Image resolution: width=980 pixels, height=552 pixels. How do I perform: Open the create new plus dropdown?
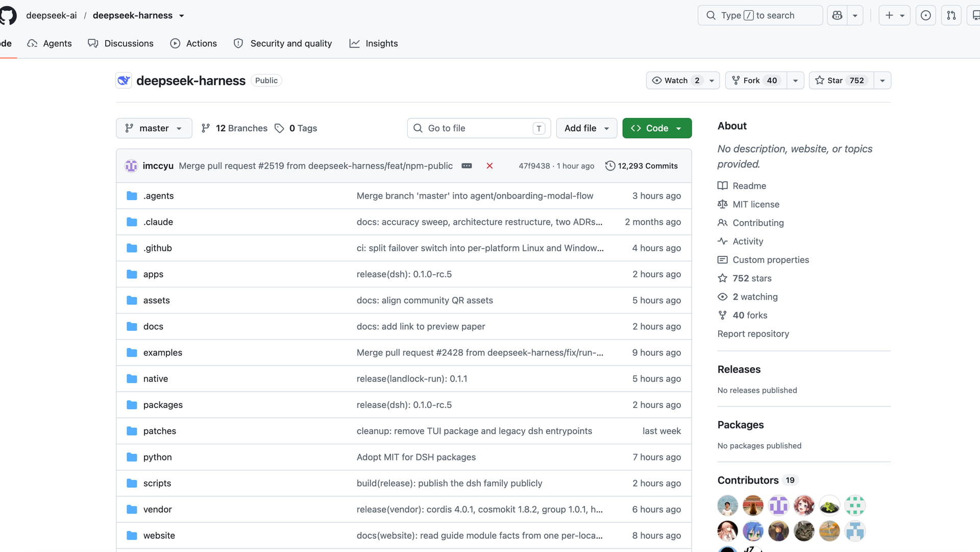[895, 15]
